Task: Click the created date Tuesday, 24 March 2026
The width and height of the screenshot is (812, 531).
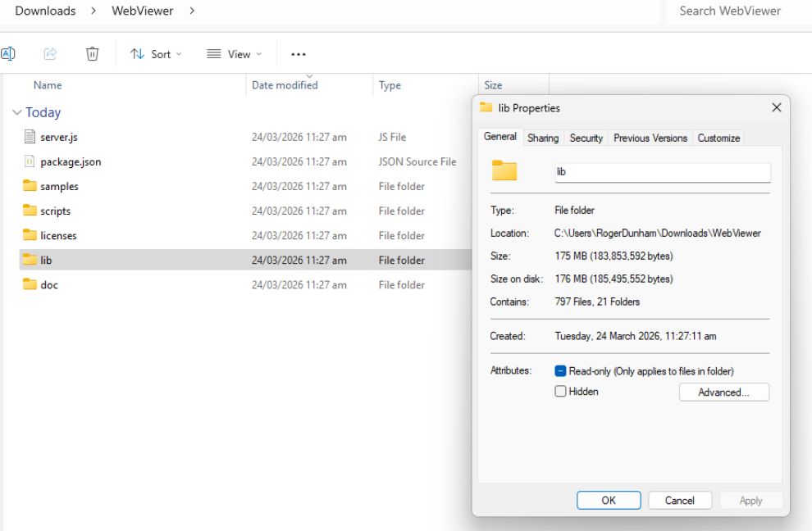Action: [x=636, y=336]
